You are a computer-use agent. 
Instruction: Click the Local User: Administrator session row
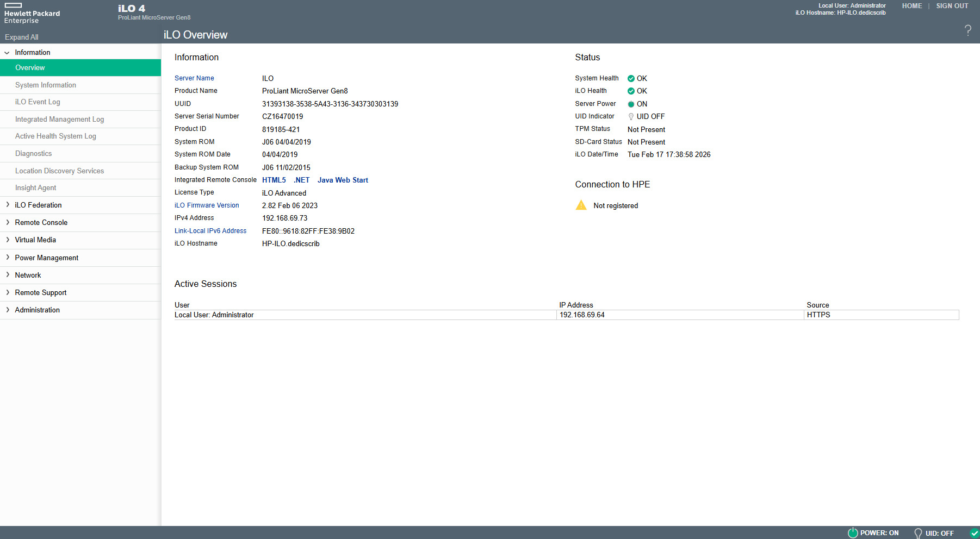coord(567,315)
